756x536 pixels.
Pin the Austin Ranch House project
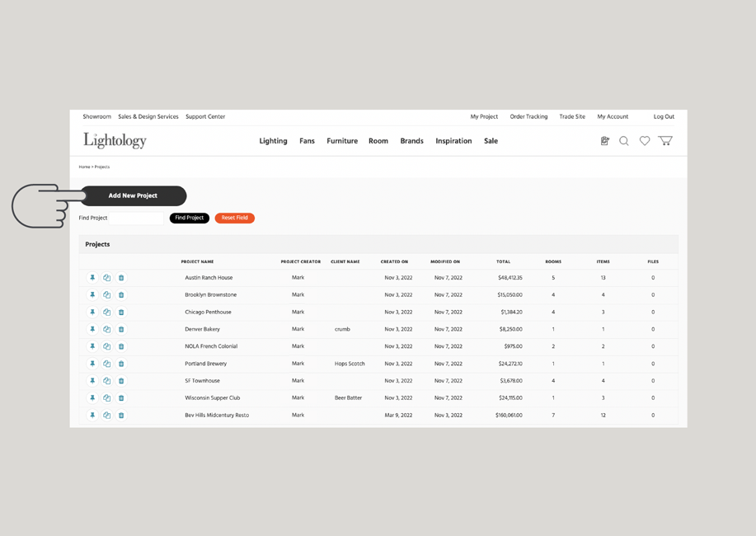[92, 278]
